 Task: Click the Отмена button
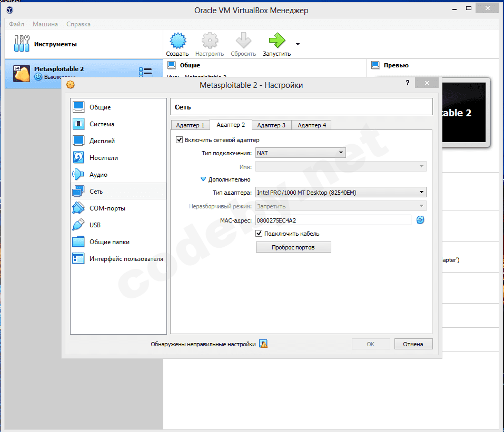(x=413, y=344)
